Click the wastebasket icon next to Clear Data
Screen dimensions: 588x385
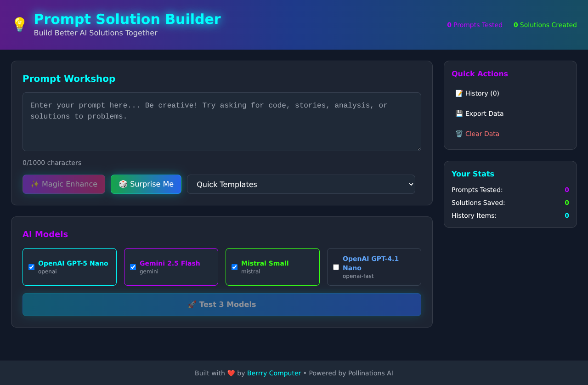[x=458, y=134]
